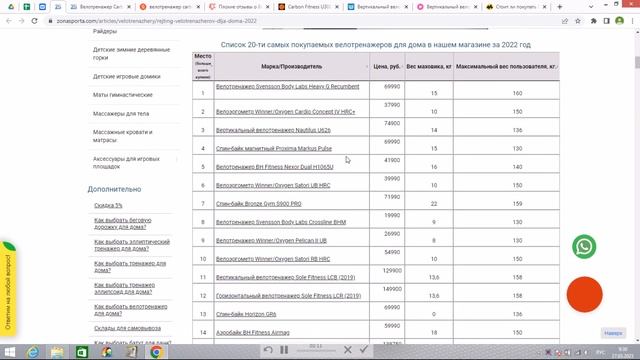Click the address bar URL field
Image resolution: width=640 pixels, height=360 pixels.
click(302, 21)
